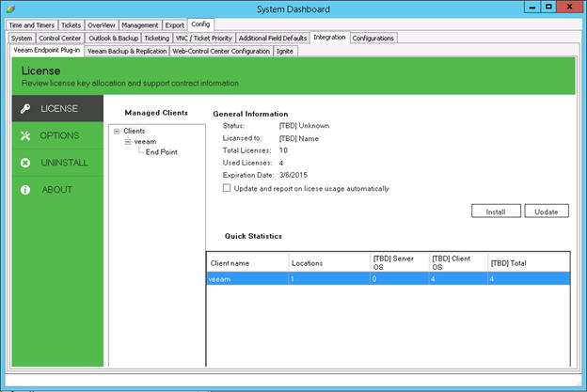Click the System Dashboard window icon

click(x=10, y=8)
